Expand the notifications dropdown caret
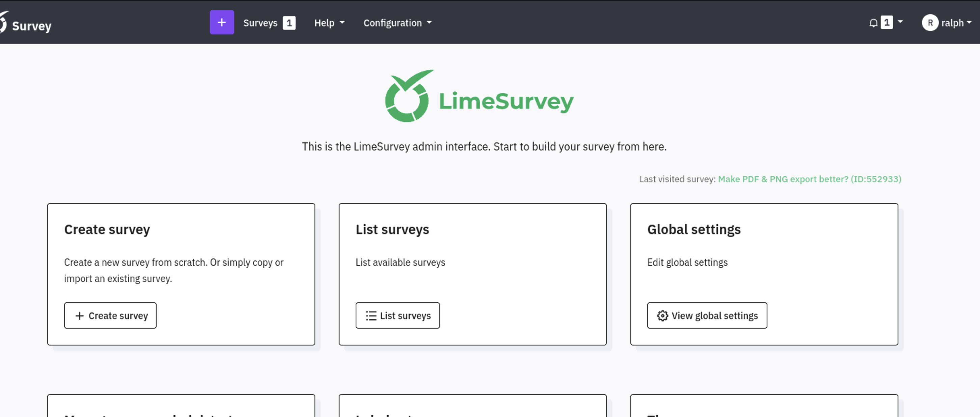 pyautogui.click(x=900, y=22)
